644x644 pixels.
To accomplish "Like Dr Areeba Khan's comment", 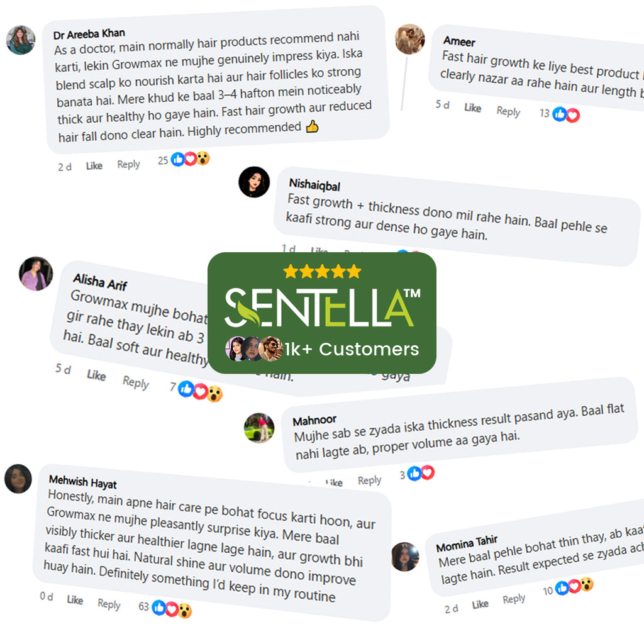I will pos(94,166).
